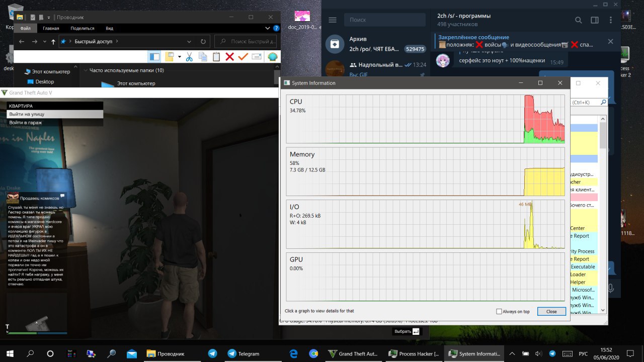Viewport: 644px width, 362px height.
Task: Toggle the Telegram right sidebar panel icon
Action: 595,20
